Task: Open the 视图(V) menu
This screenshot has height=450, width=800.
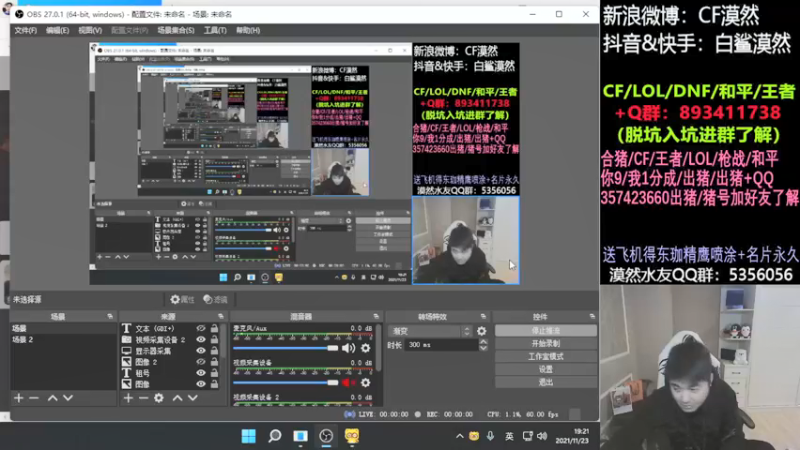Action: tap(90, 31)
